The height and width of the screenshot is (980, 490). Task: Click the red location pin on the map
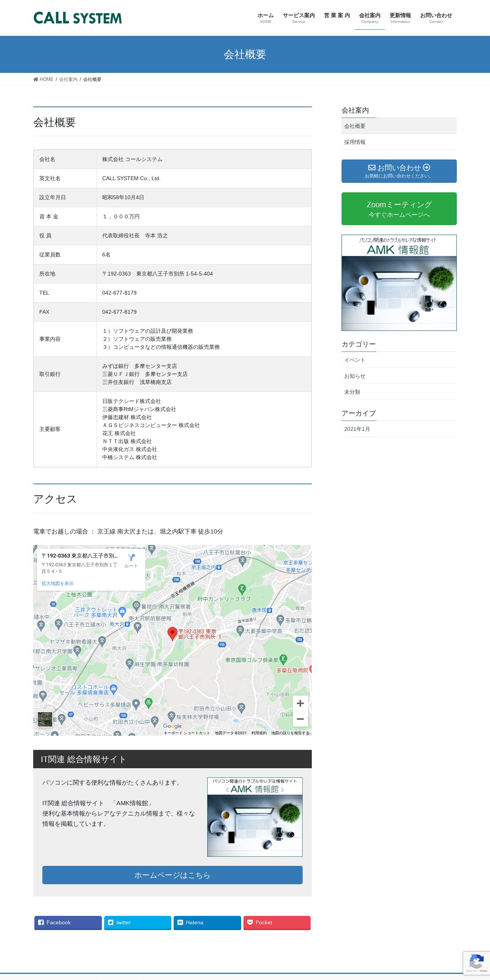point(172,633)
